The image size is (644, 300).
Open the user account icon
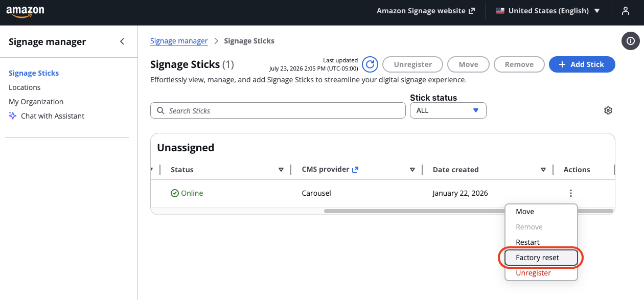626,11
